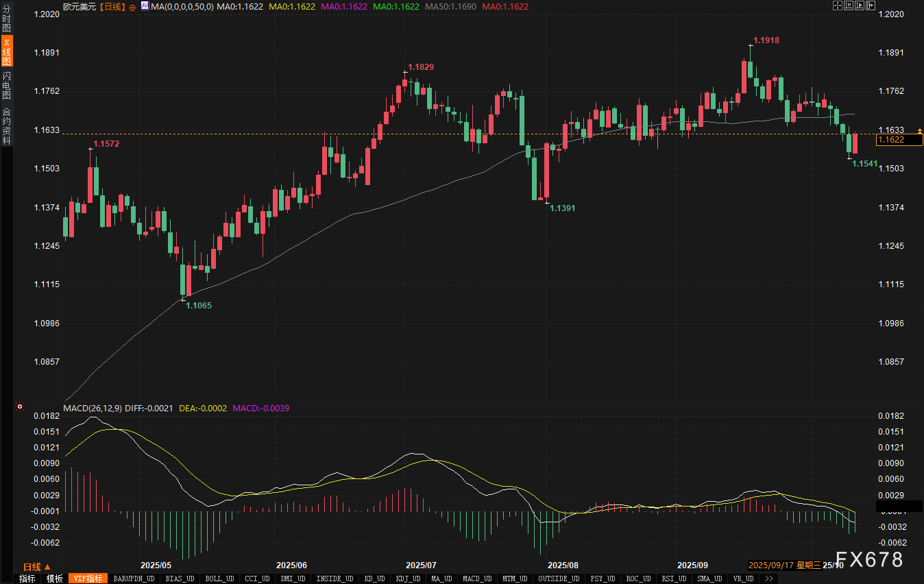Click the 指标 button in bottom bar
Viewport: 924px width, 584px height.
27,579
